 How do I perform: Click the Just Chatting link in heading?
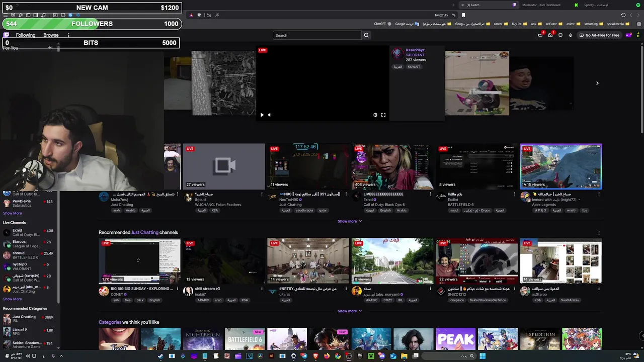[x=145, y=232]
